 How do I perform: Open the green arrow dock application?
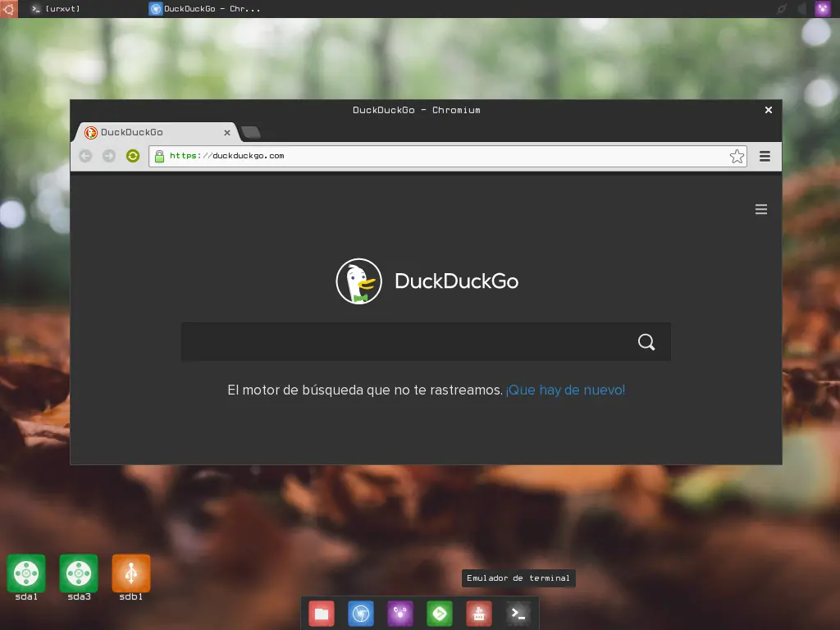(x=440, y=614)
